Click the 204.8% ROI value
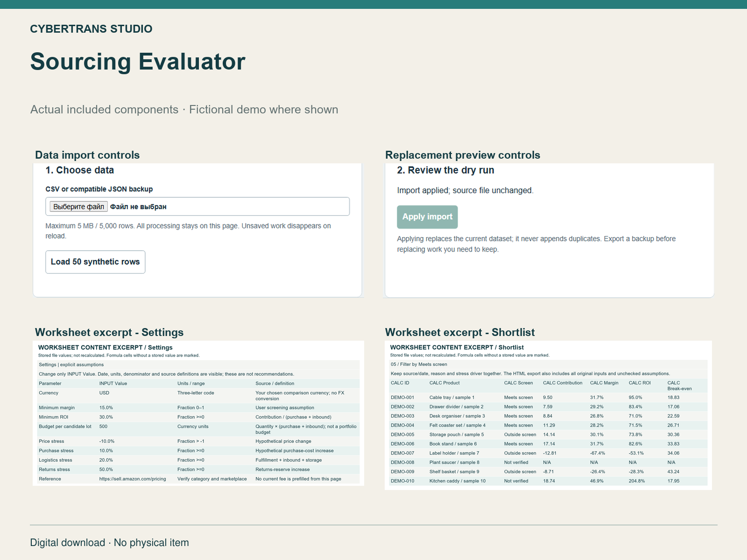The width and height of the screenshot is (747, 560). click(x=637, y=481)
